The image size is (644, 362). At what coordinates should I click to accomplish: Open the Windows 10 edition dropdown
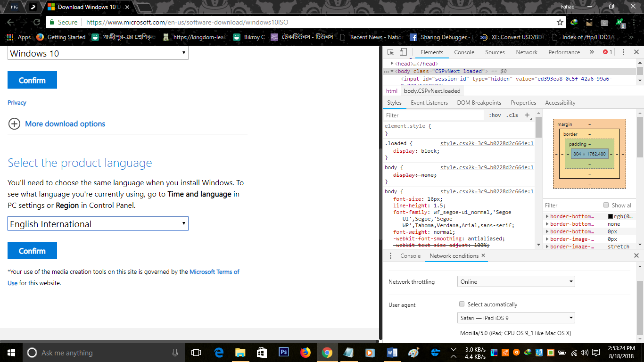(x=98, y=53)
